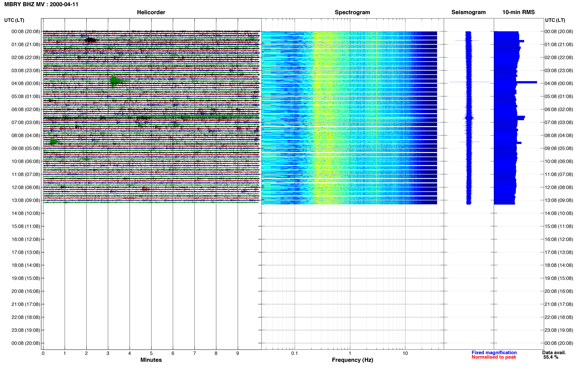Click the left time label '13:08 (09:08)'

(26, 200)
